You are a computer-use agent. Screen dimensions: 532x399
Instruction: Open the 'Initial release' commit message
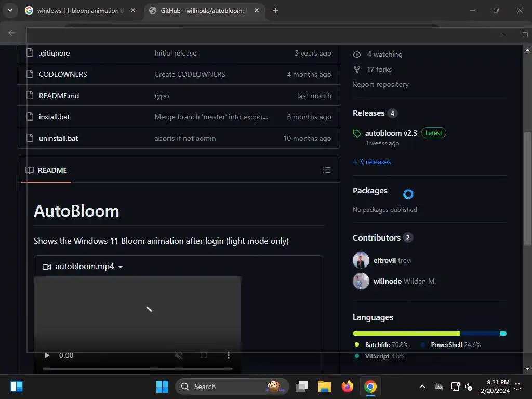(x=176, y=54)
